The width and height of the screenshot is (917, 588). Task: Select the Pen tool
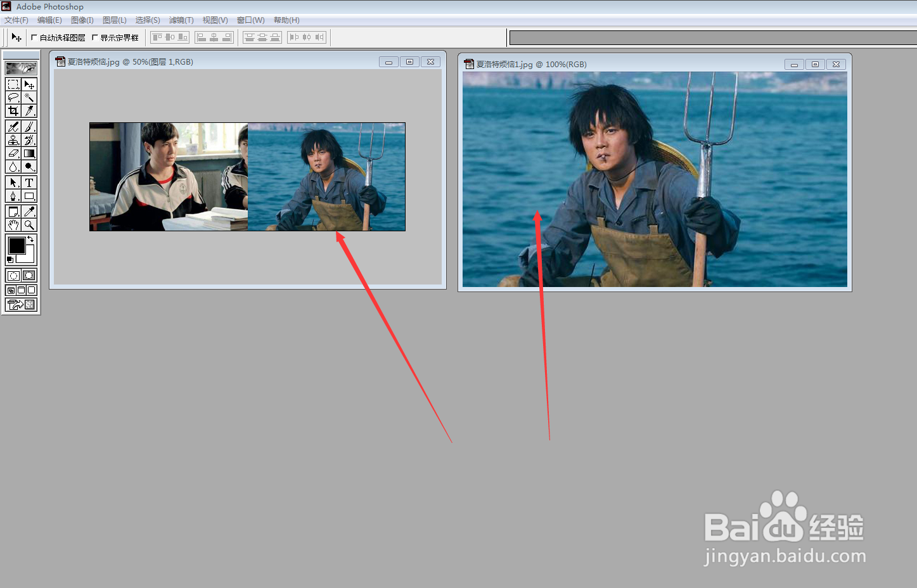tap(13, 196)
